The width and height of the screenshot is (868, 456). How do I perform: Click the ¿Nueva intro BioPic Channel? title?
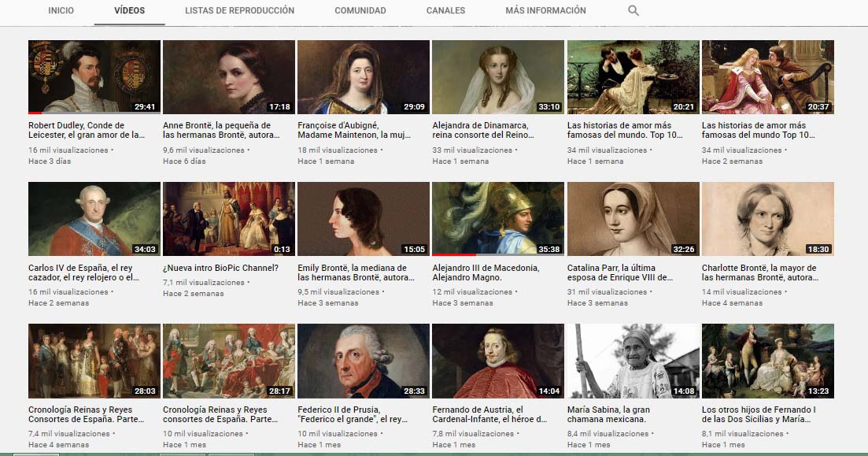tap(220, 268)
